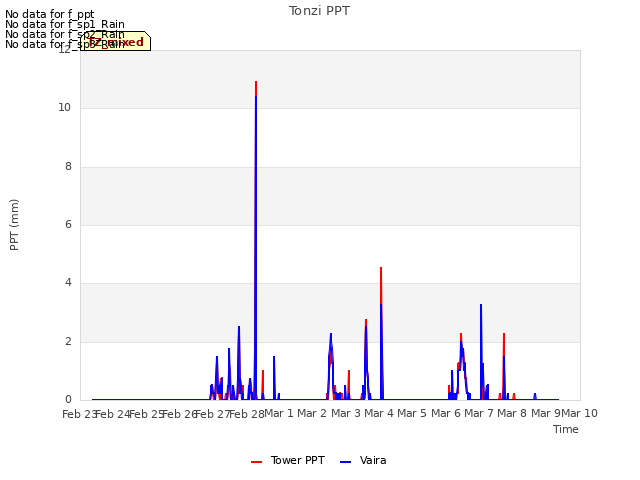
Task: Click the y-axis value 8
Action: (68, 167)
